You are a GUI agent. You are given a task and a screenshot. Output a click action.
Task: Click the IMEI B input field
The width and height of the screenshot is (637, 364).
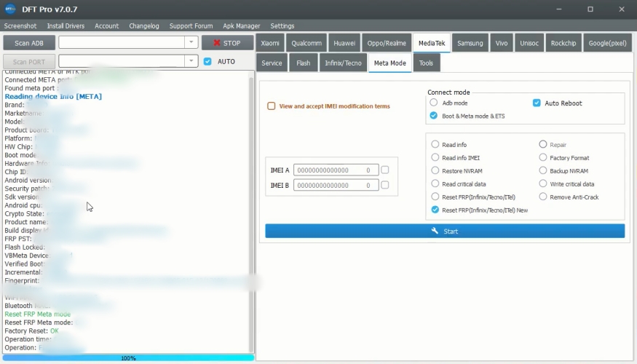336,185
